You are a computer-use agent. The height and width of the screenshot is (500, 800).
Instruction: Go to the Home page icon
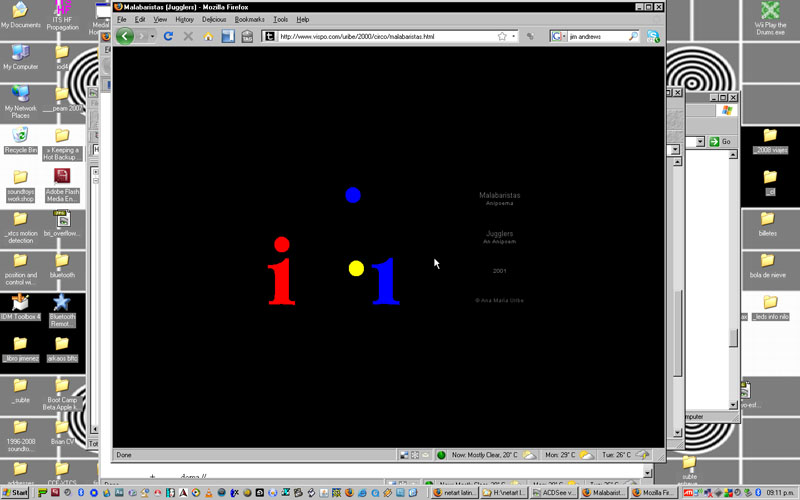[x=208, y=36]
